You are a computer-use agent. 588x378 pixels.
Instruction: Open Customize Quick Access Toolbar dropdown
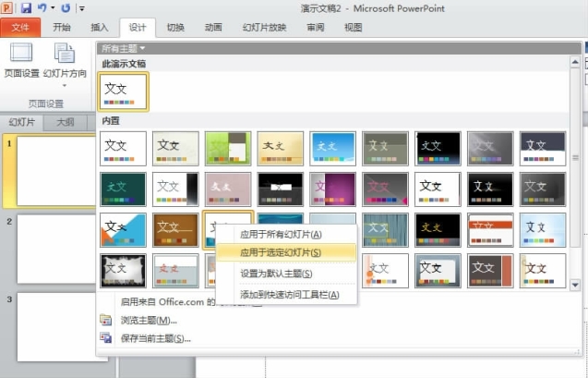point(81,8)
